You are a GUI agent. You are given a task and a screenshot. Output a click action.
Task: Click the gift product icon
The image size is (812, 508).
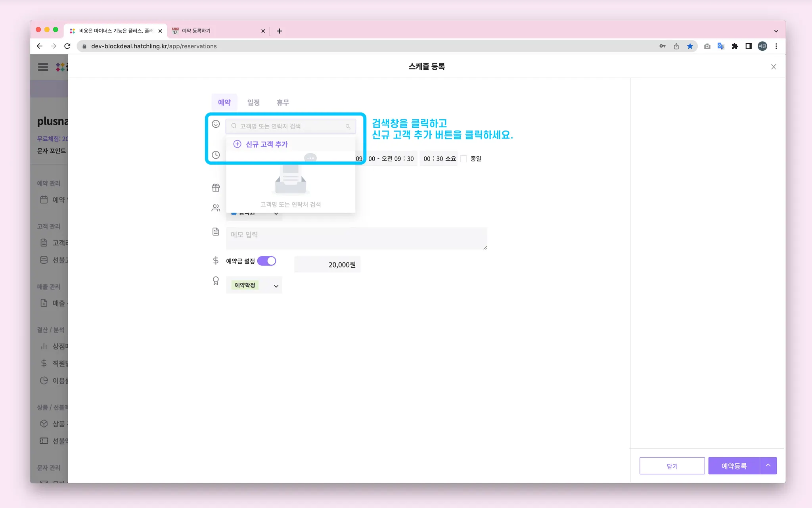click(x=216, y=188)
